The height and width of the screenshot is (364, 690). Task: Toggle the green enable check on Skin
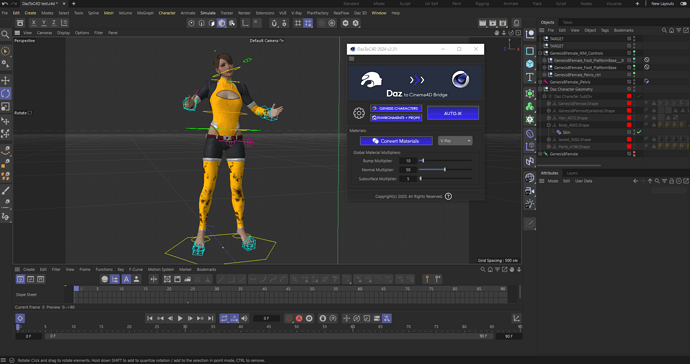639,132
